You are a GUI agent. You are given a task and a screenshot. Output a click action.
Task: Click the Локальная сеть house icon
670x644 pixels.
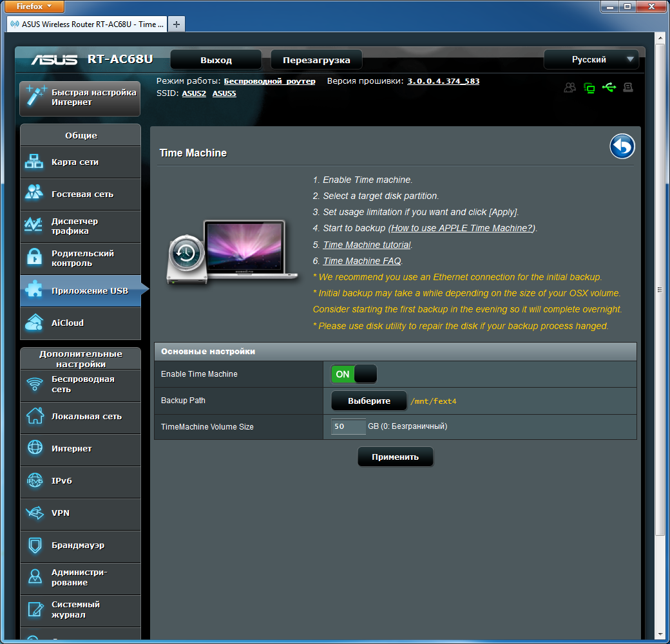click(x=35, y=415)
